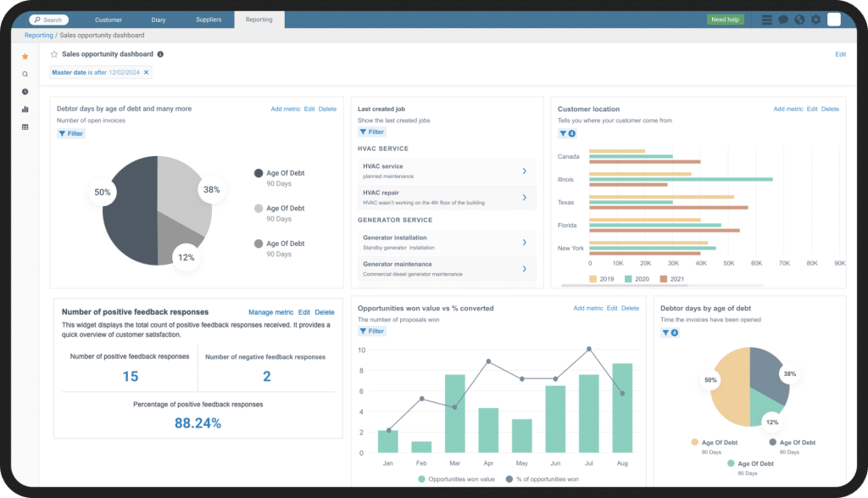Remove the Master date filter chip
The height and width of the screenshot is (498, 868).
[x=146, y=72]
